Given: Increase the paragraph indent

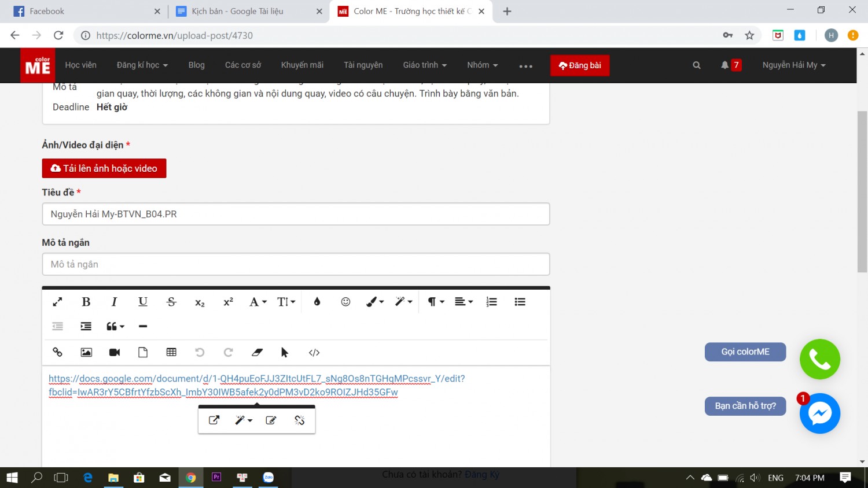Looking at the screenshot, I should coord(86,327).
